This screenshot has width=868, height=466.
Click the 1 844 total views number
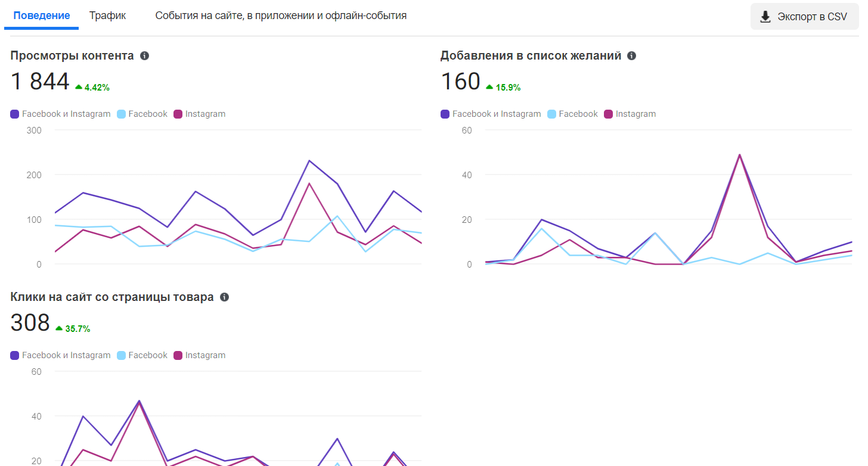coord(40,82)
